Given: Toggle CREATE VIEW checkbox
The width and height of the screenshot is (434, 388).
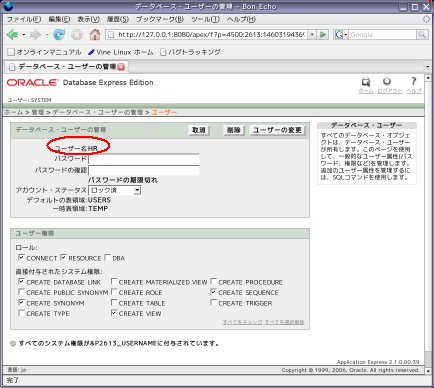Looking at the screenshot, I should tap(114, 313).
